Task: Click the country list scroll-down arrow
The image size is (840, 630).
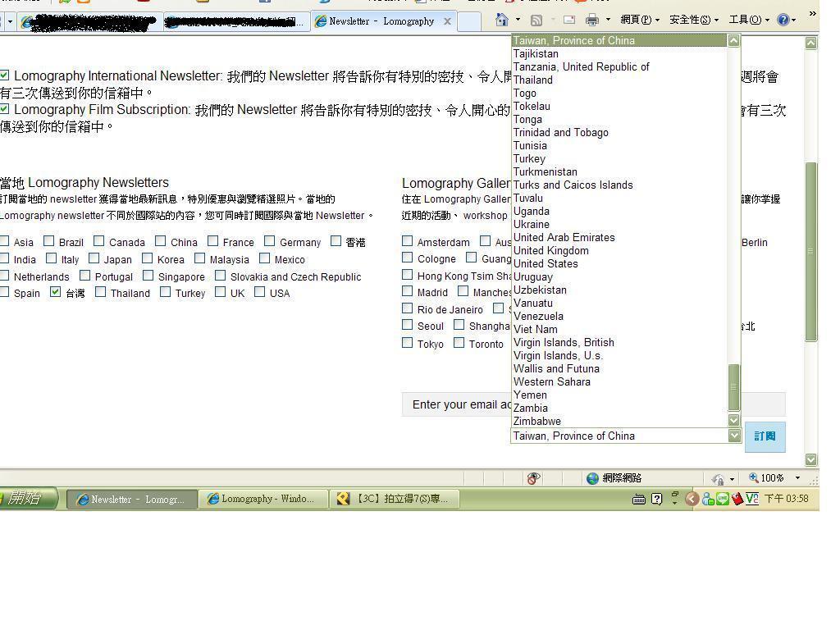Action: pos(734,421)
